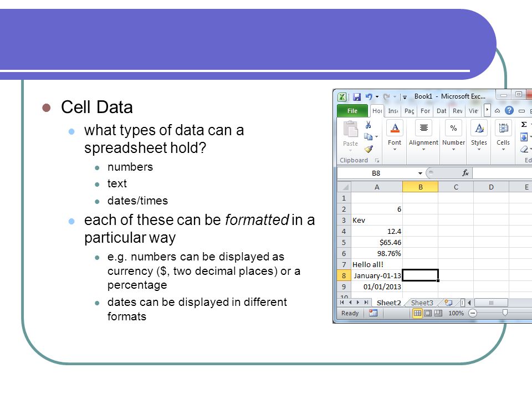Open the File tab
Image resolution: width=532 pixels, height=399 pixels.
352,111
